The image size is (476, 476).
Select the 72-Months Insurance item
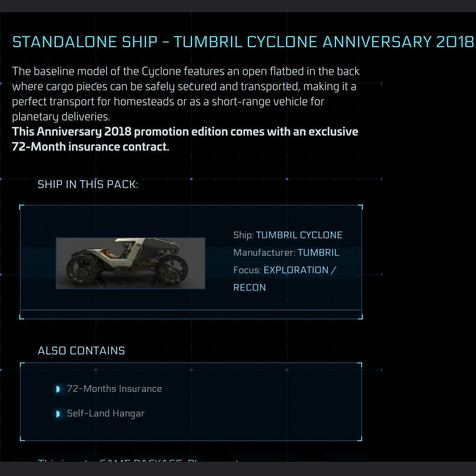[x=114, y=389]
